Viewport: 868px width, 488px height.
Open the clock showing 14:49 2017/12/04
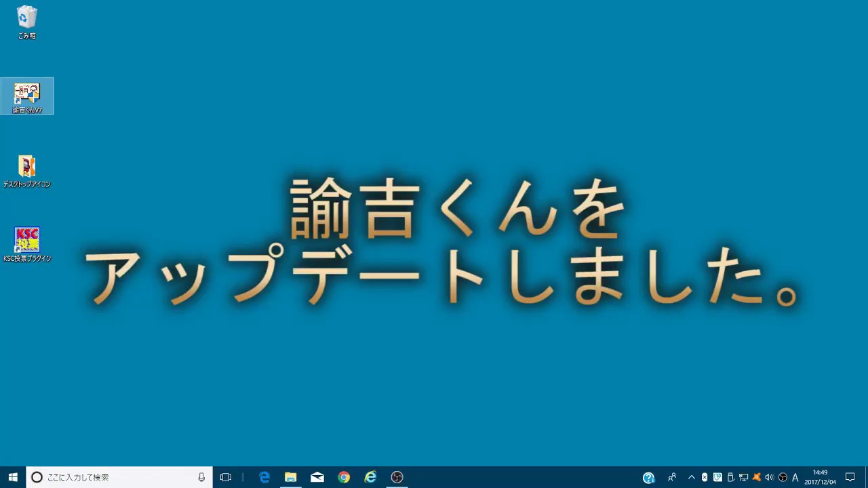[x=821, y=477]
